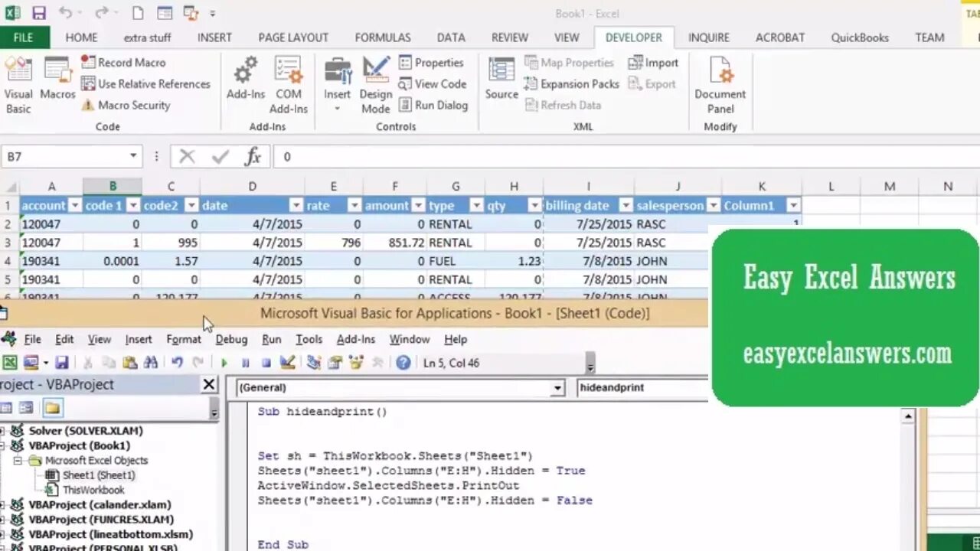Save workbook from Quick Access Toolbar
Image resolution: width=980 pixels, height=551 pixels.
38,13
